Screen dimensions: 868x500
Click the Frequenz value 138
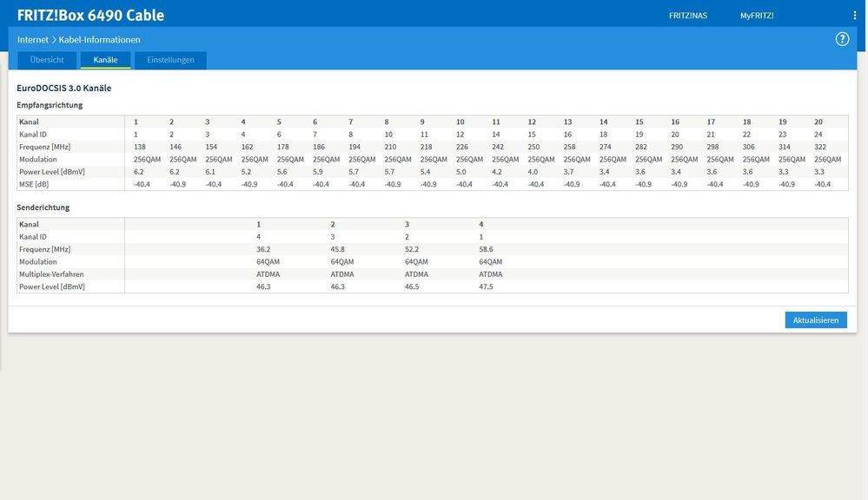[x=140, y=147]
